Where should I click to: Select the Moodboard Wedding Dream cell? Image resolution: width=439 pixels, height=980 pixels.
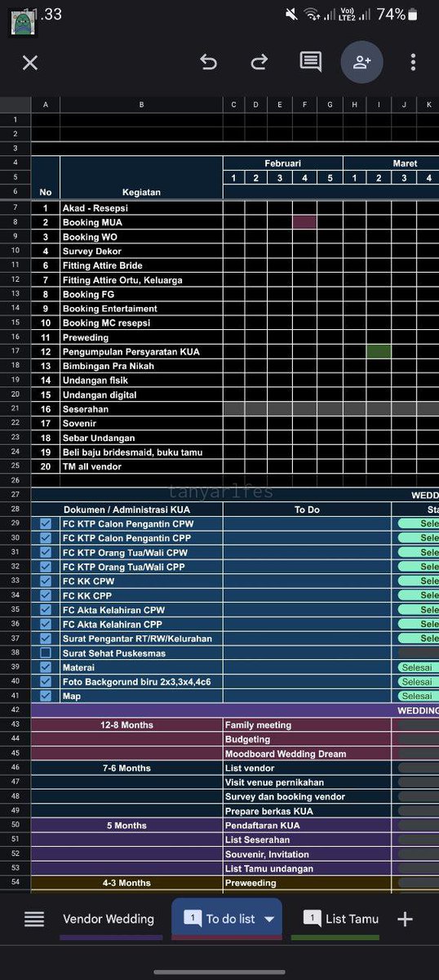pyautogui.click(x=307, y=754)
